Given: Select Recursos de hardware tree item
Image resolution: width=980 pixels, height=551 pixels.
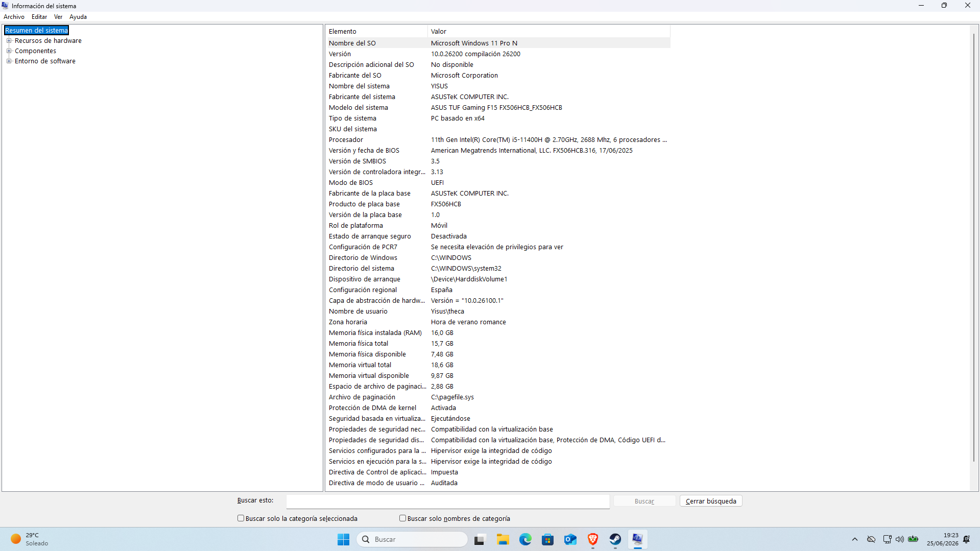Looking at the screenshot, I should tap(48, 41).
